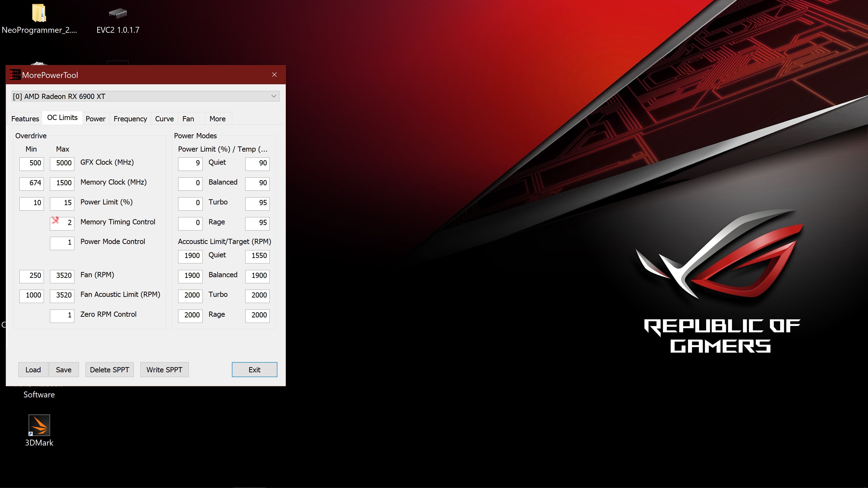
Task: Edit Memory Clock minimum field 674
Action: [32, 184]
